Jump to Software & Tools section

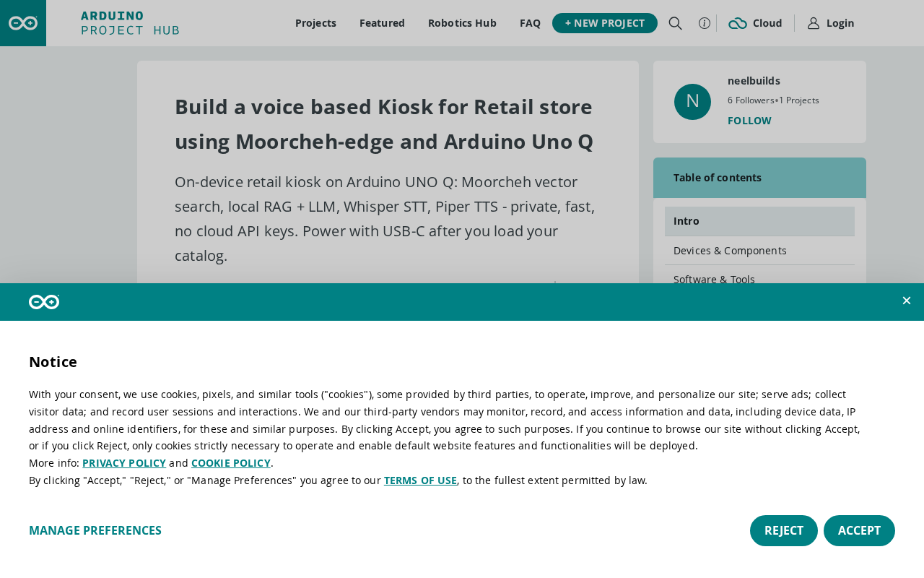759,275
